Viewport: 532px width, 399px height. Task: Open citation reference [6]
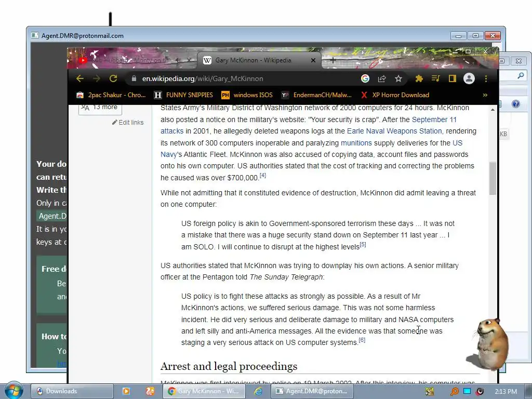362,340
